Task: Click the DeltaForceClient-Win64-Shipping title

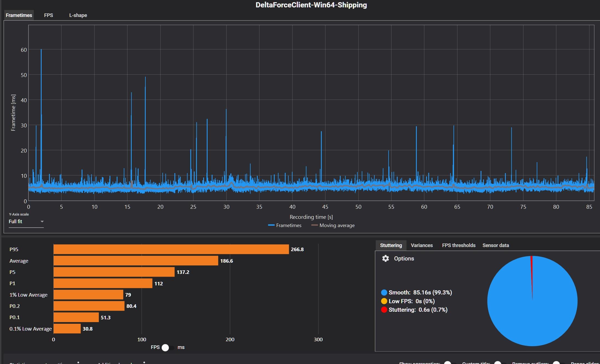Action: pyautogui.click(x=311, y=5)
